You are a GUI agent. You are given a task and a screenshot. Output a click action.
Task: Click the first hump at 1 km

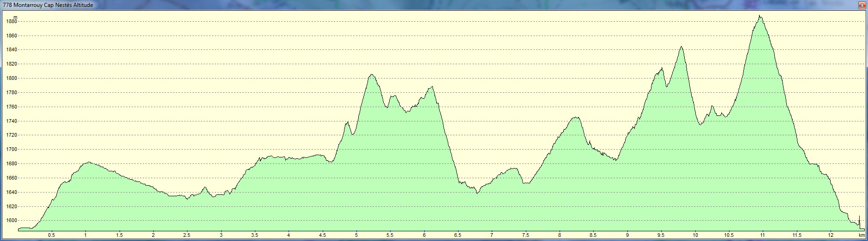tap(88, 163)
